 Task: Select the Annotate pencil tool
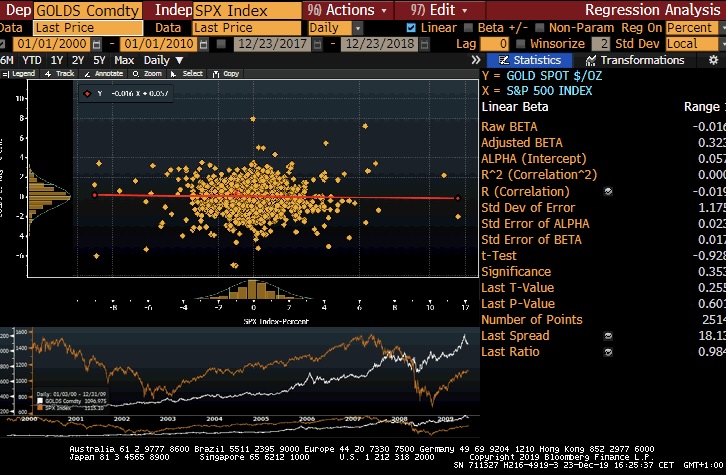(104, 74)
